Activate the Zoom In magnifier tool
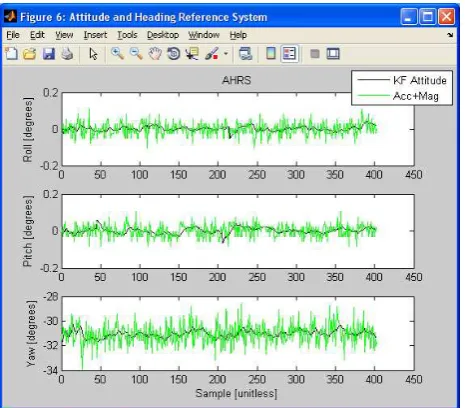465x408 pixels. click(117, 53)
